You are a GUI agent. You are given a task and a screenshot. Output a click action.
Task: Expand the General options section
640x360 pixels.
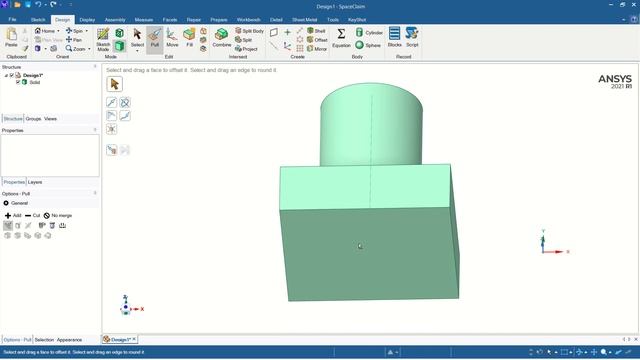pos(6,203)
